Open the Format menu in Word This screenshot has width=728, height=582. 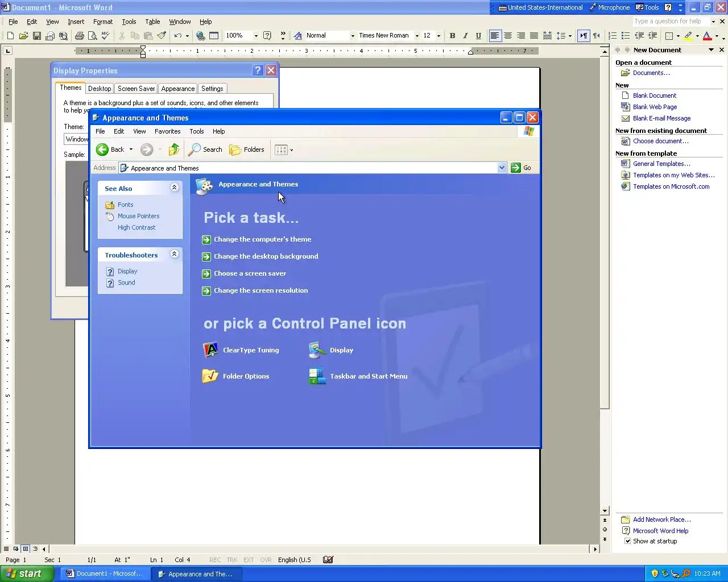[x=103, y=22]
